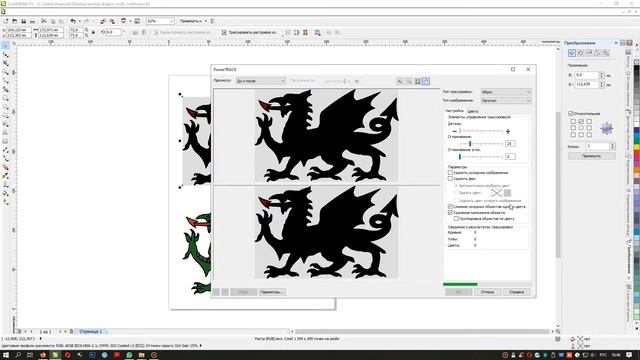Uncheck Удаление наложения объектов

pos(451,213)
